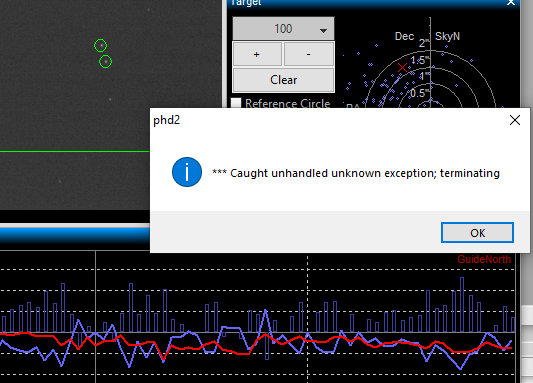Click the GuideNorth label in graph

point(484,259)
